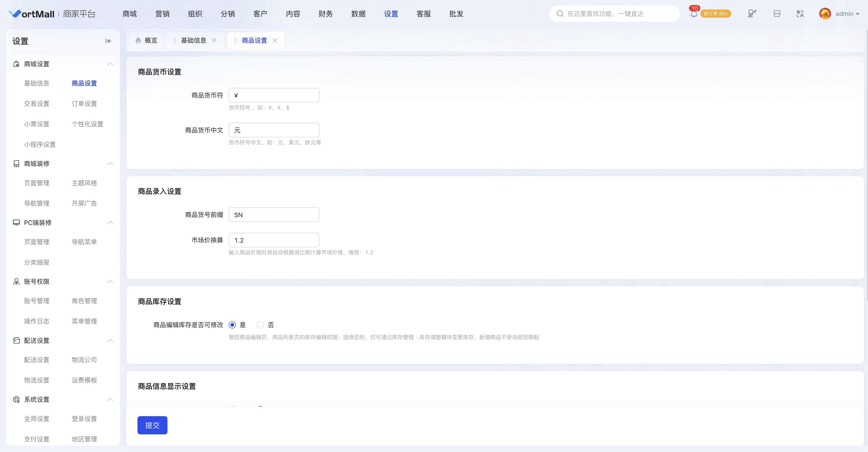Select 否 for stock editable

(260, 325)
